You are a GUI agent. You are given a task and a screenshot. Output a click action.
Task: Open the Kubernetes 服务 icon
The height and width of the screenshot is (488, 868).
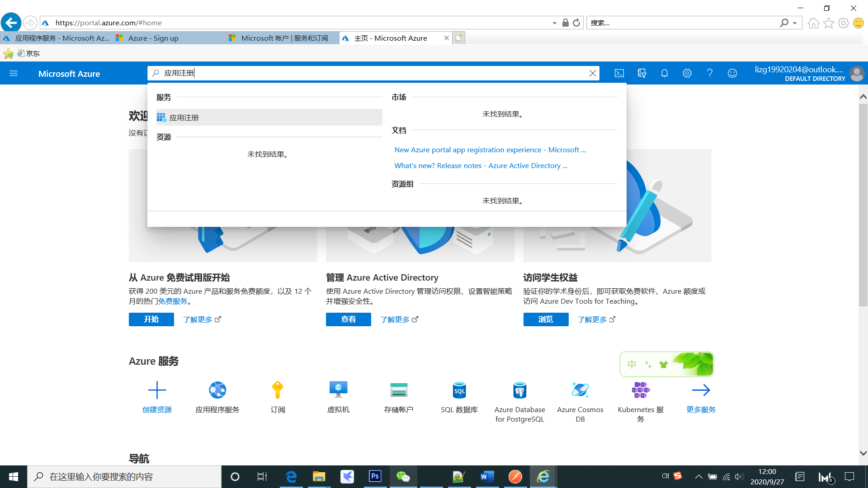(640, 389)
